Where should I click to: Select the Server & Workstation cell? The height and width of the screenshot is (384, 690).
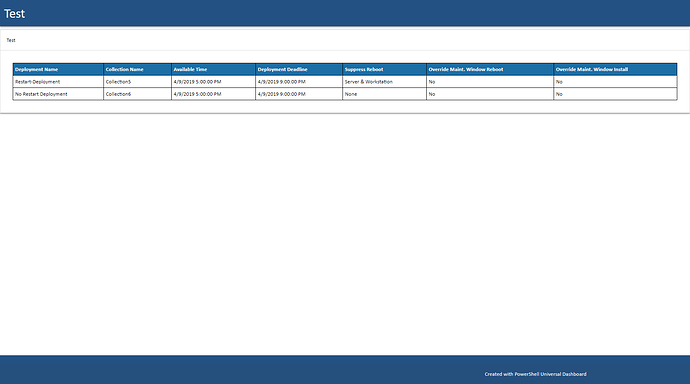tap(384, 82)
